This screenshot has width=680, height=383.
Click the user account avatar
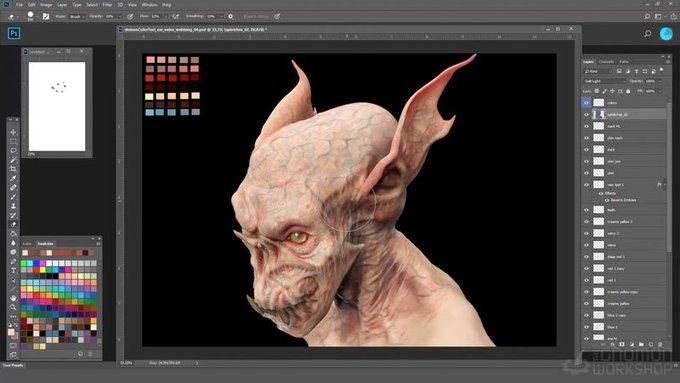666,34
